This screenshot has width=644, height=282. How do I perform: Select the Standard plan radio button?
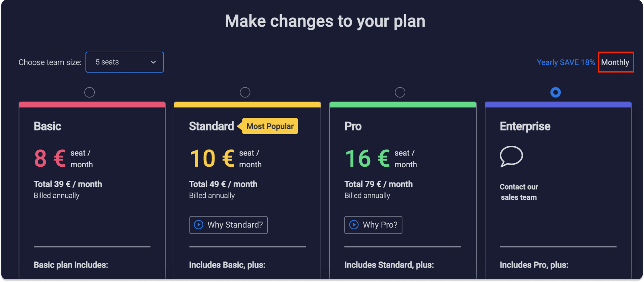245,92
